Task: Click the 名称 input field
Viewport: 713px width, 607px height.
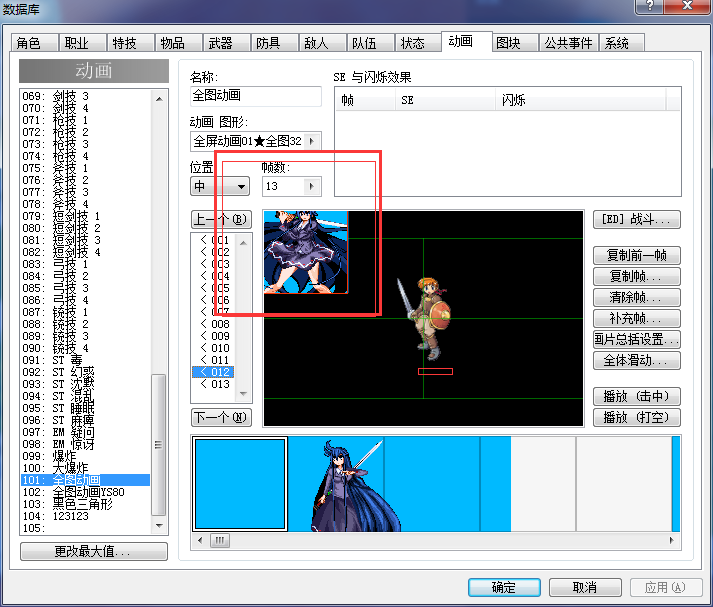Action: [x=256, y=96]
